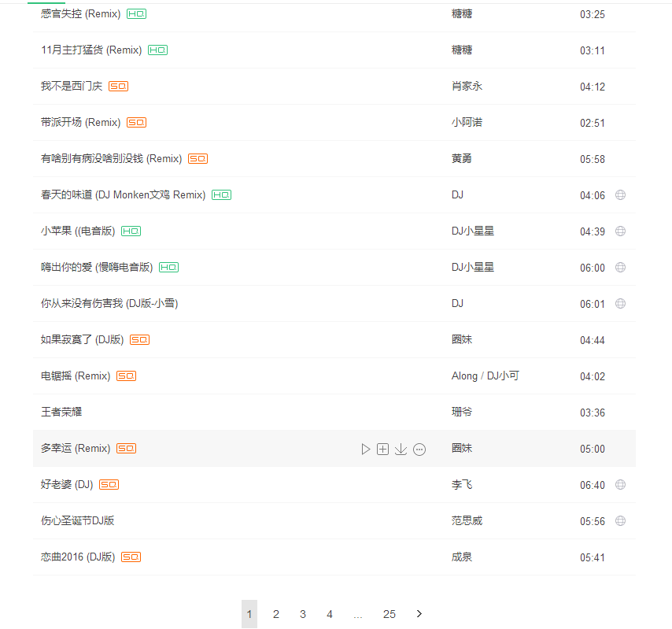Open the song title 王者荣耀
This screenshot has width=672, height=629.
(x=61, y=412)
